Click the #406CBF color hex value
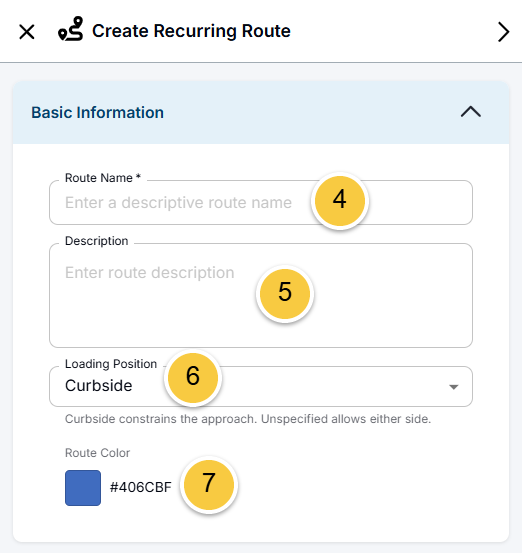Viewport: 522px width, 553px height. tap(140, 487)
